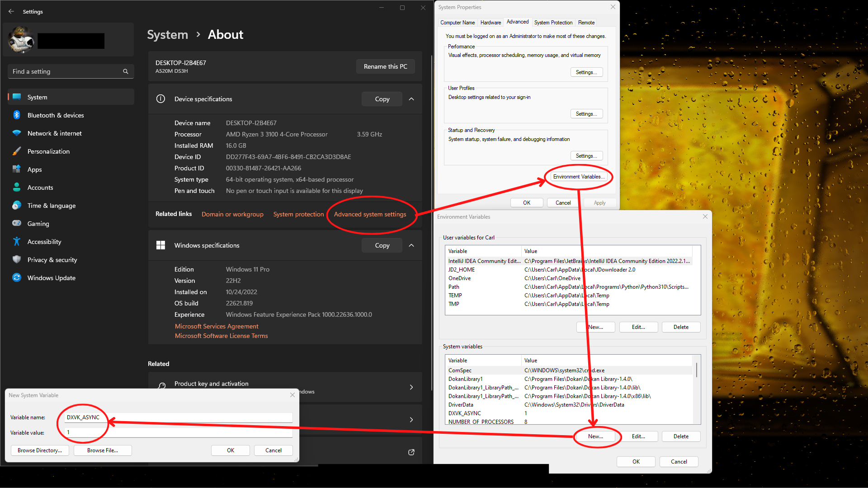Open Gaming via the controller icon
This screenshot has height=488, width=868.
17,224
